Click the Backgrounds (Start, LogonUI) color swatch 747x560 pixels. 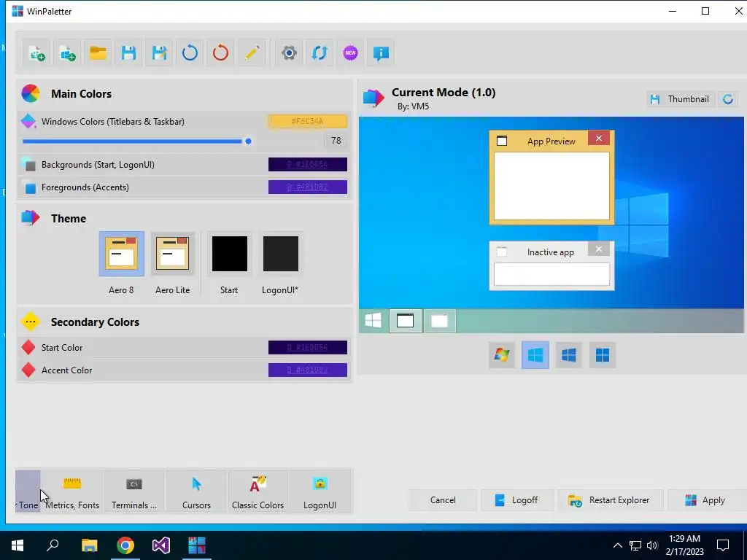click(308, 164)
